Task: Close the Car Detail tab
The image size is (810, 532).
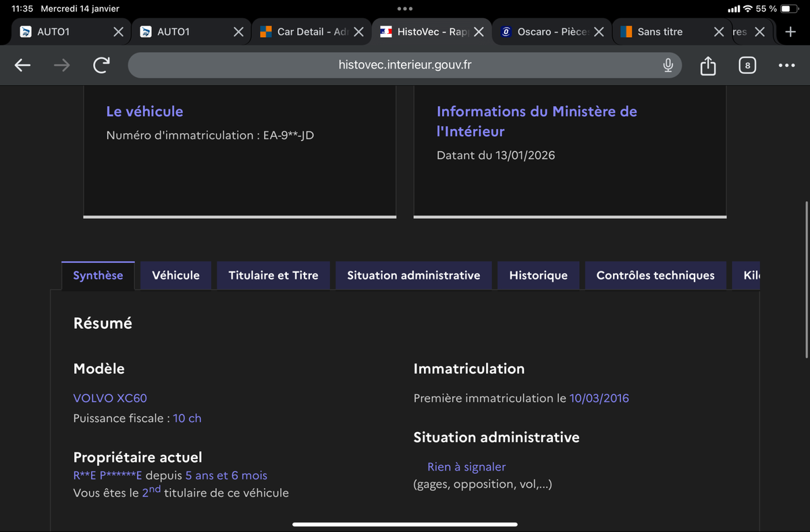Action: 359,32
